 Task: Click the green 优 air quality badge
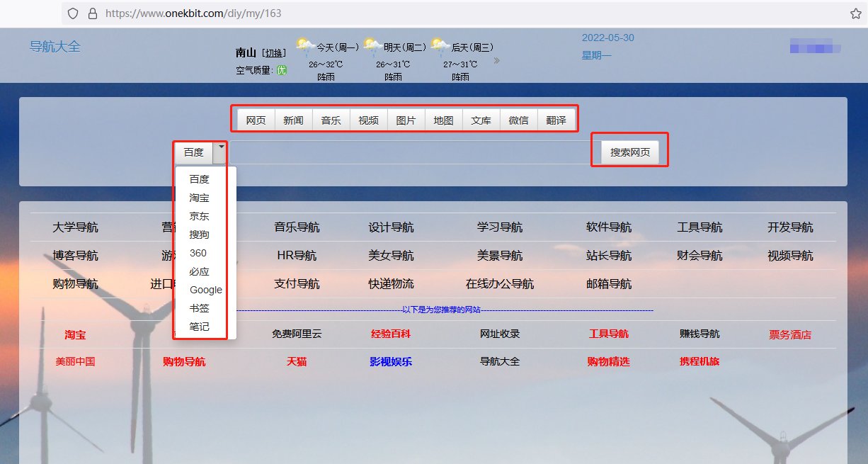(x=280, y=71)
